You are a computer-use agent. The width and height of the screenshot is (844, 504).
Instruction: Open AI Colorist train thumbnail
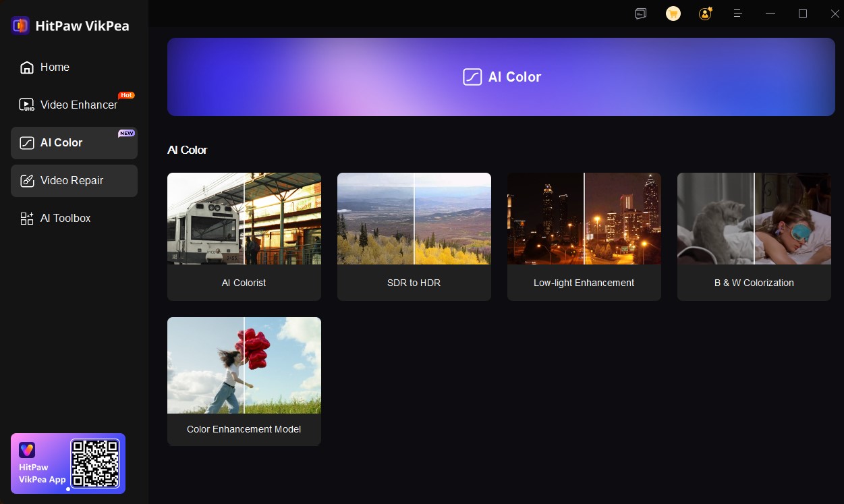pyautogui.click(x=244, y=219)
